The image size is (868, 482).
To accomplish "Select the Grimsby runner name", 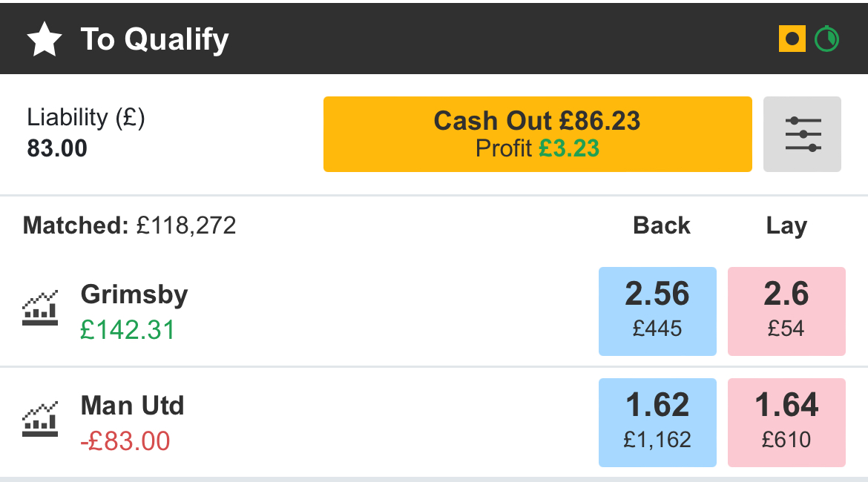I will click(x=134, y=294).
